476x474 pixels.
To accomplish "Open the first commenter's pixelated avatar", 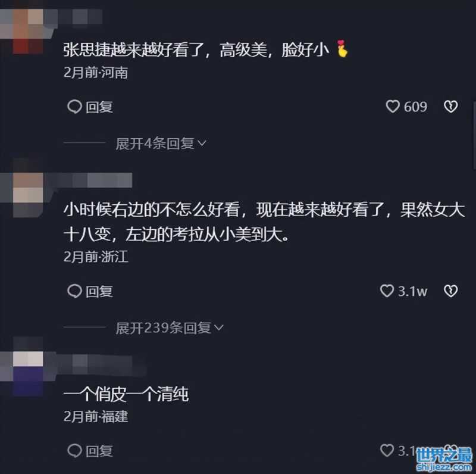I will pos(28,31).
